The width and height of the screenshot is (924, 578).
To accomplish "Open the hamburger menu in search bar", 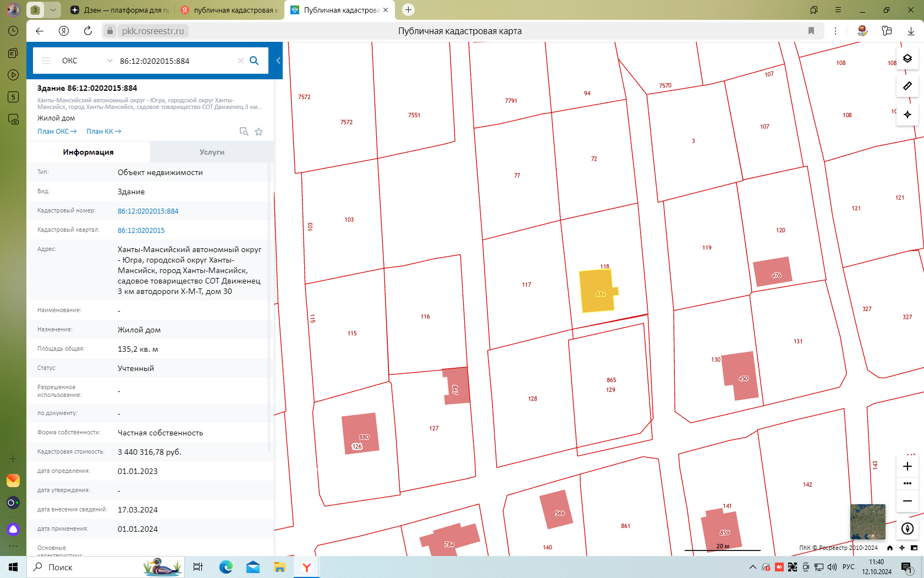I will (x=46, y=61).
